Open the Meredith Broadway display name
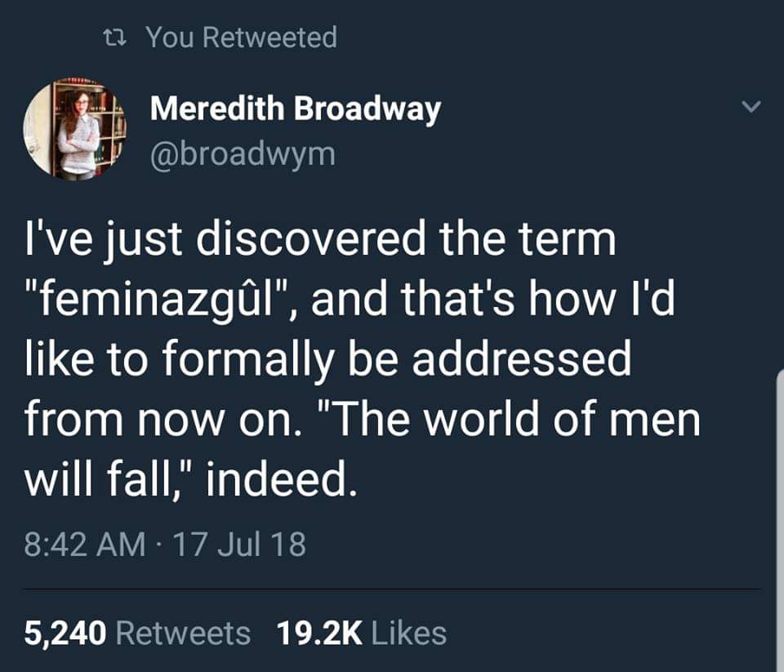The width and height of the screenshot is (784, 672). pyautogui.click(x=295, y=109)
